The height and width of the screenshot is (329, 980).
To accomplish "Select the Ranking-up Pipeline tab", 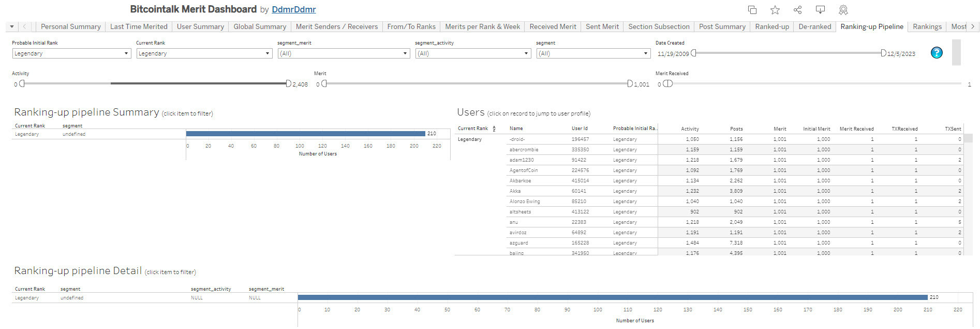I will 872,26.
